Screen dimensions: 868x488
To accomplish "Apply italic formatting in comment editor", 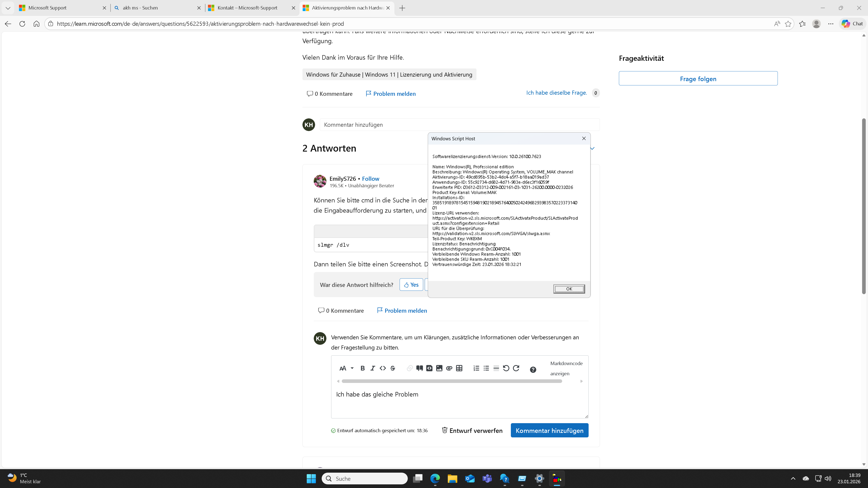I will click(373, 368).
